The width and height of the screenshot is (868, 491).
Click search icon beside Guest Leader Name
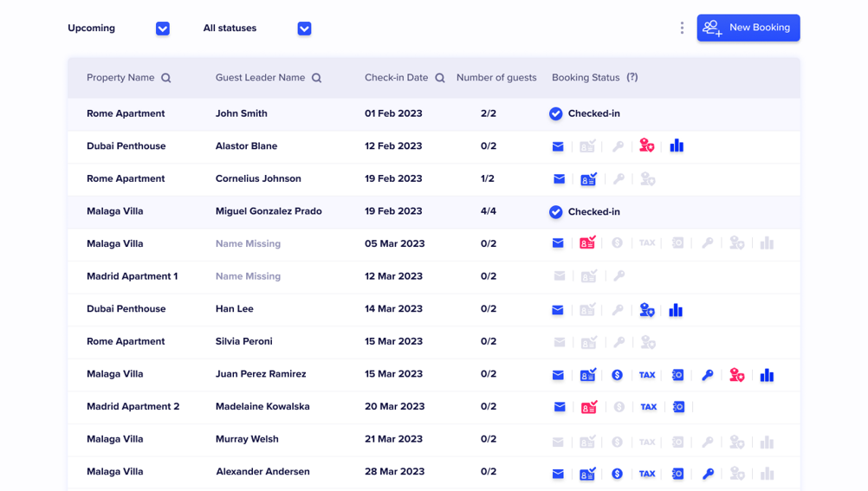[317, 78]
